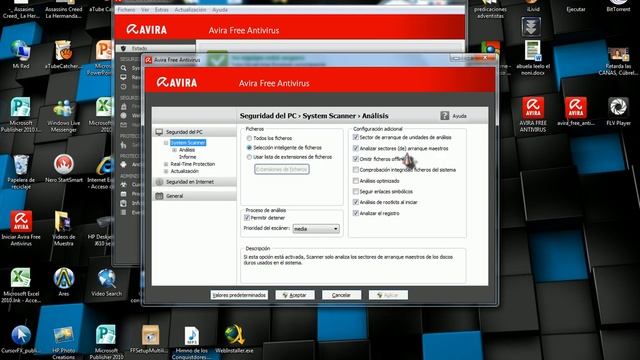Select Real-Time Protection in the tree
The width and height of the screenshot is (640, 360).
coord(193,164)
